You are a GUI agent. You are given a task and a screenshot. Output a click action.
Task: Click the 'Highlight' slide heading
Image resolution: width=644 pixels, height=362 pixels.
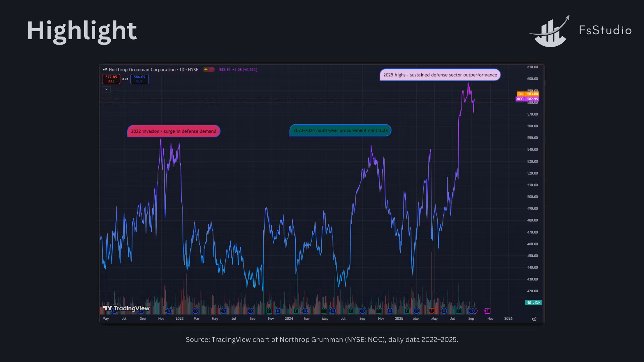(82, 31)
